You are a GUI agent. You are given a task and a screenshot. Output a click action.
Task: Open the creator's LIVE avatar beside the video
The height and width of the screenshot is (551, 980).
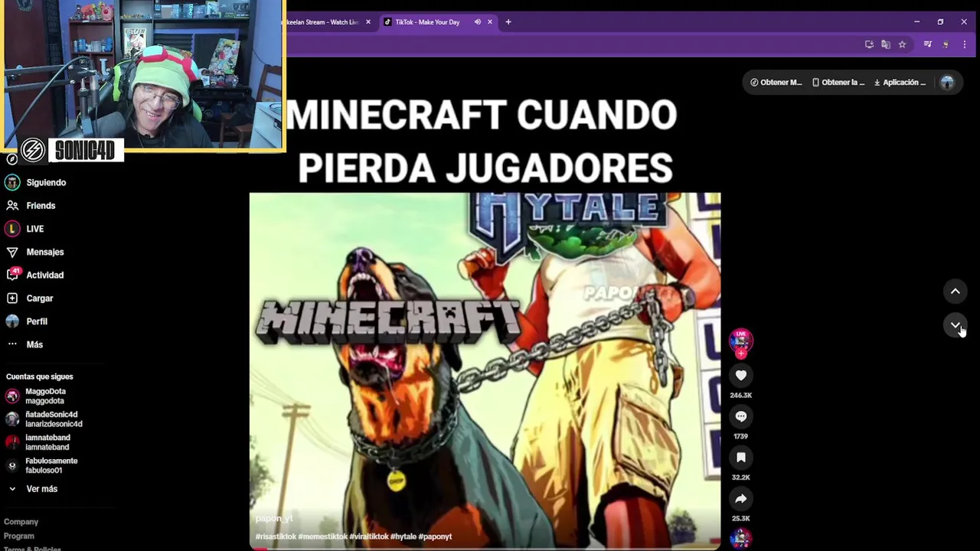tap(740, 342)
